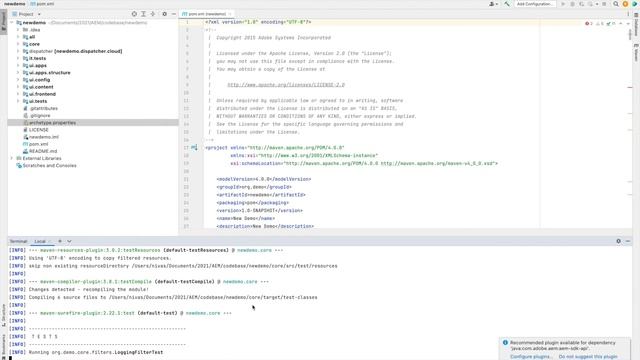Open Database tool window on right edge
Screen dimensions: 640x360
pos(636,24)
